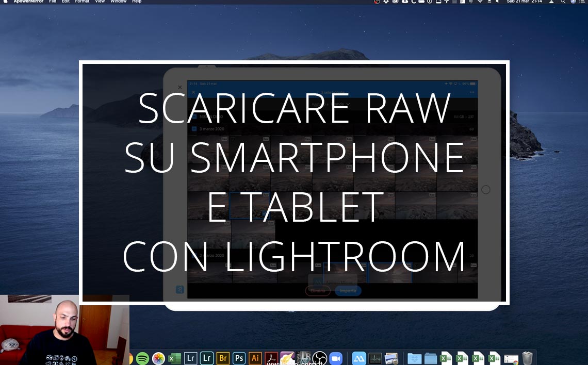This screenshot has width=588, height=365.
Task: Open the Zoom app in the dock
Action: pos(336,359)
